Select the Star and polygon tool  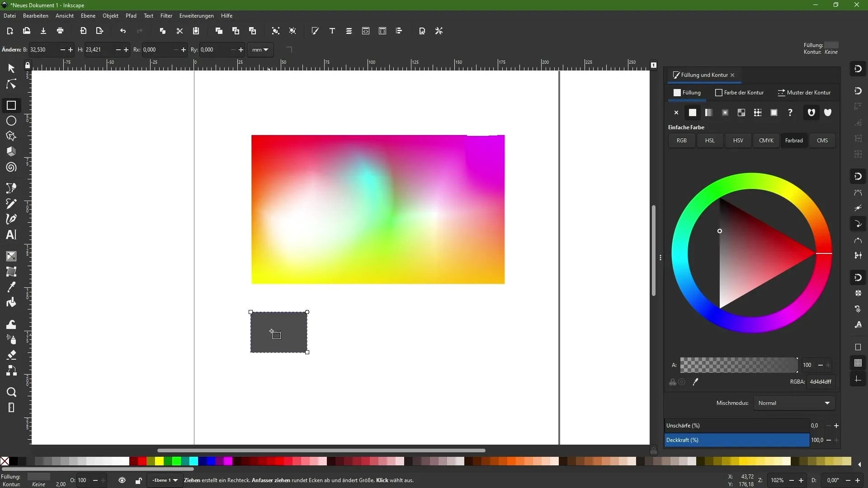pos(11,136)
